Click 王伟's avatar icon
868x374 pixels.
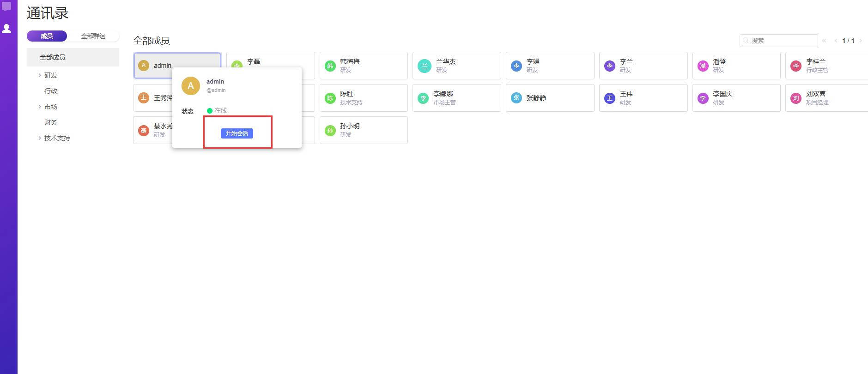click(610, 98)
